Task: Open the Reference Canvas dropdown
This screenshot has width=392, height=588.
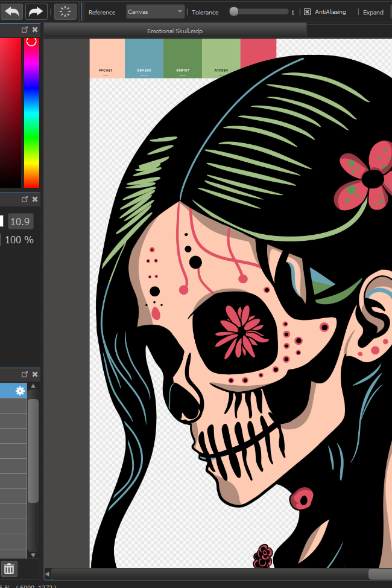Action: pyautogui.click(x=156, y=11)
